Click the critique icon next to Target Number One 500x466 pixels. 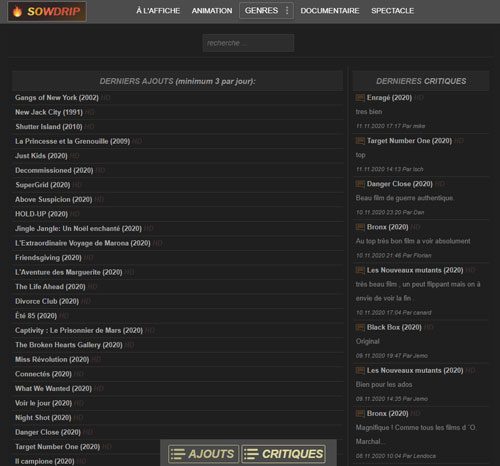360,141
